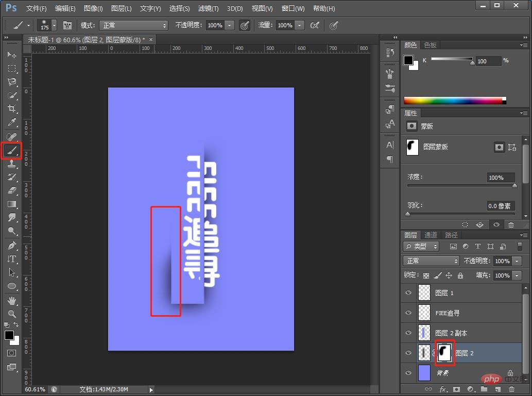The height and width of the screenshot is (396, 532).
Task: Select the Spot Healing Brush tool
Action: coord(12,137)
